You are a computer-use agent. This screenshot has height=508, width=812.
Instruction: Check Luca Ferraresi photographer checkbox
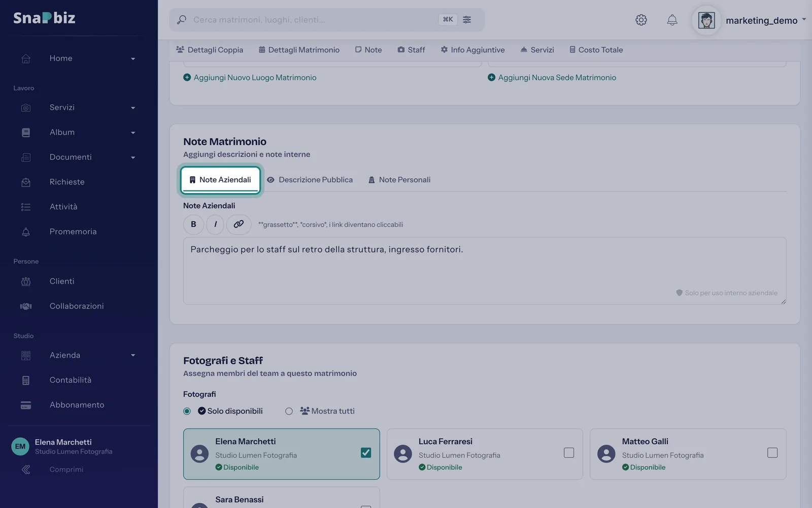click(x=569, y=453)
